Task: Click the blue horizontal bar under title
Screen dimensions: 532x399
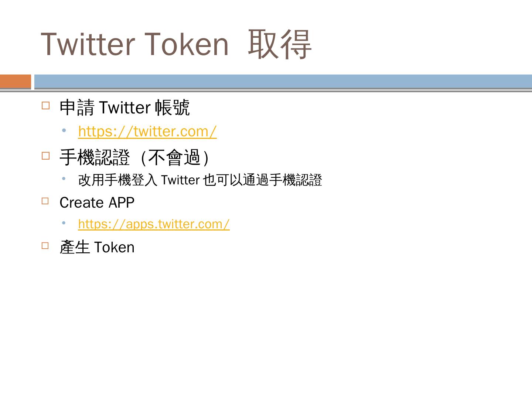Action: click(283, 81)
